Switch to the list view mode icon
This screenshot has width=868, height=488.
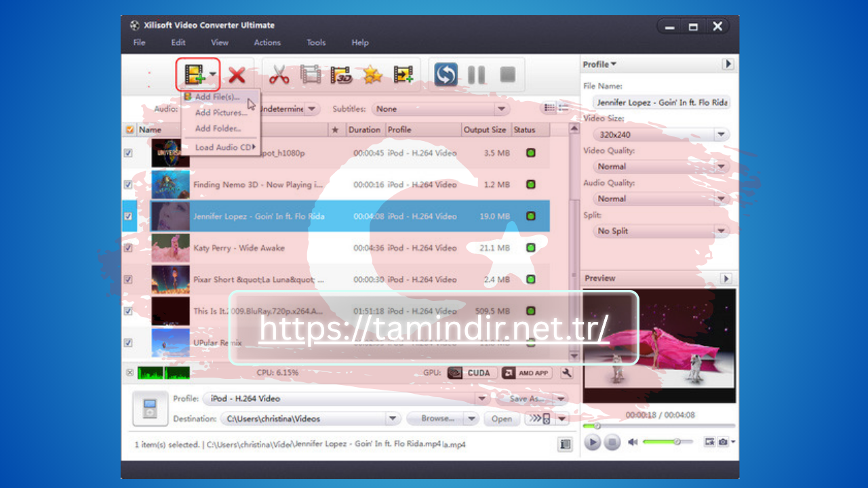(549, 108)
